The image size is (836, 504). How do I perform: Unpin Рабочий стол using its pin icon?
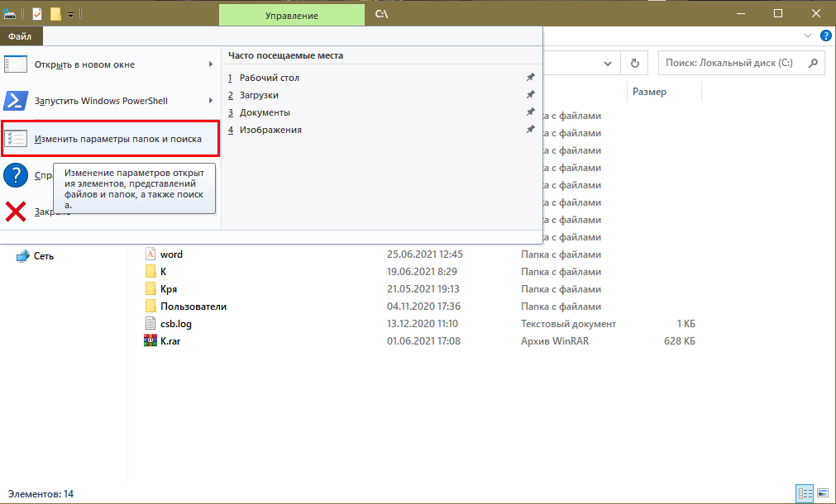pos(530,78)
